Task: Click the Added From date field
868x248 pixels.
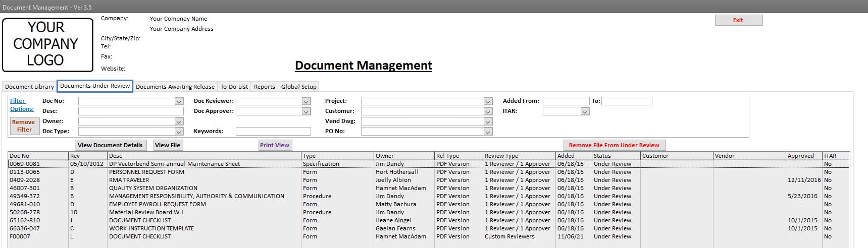Action: click(x=566, y=101)
